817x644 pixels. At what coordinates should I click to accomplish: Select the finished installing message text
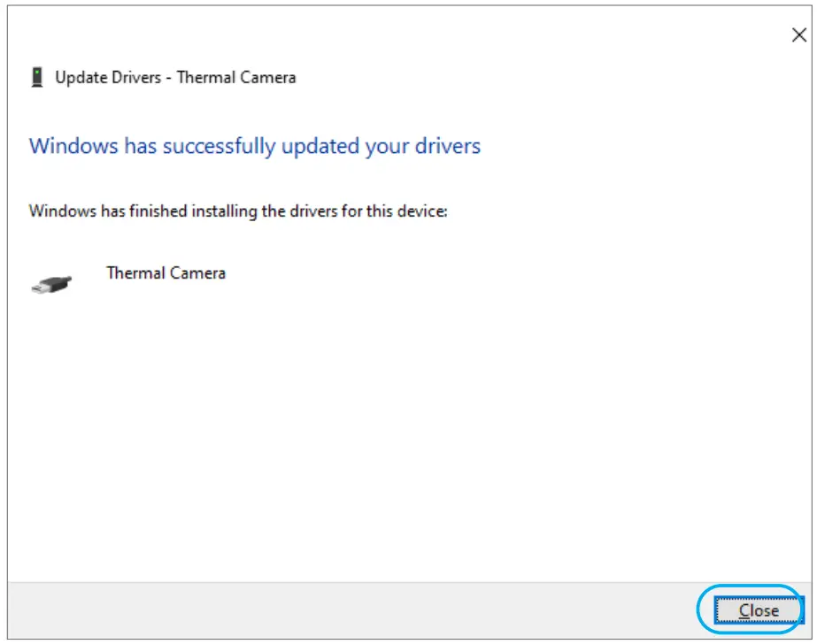(x=239, y=211)
